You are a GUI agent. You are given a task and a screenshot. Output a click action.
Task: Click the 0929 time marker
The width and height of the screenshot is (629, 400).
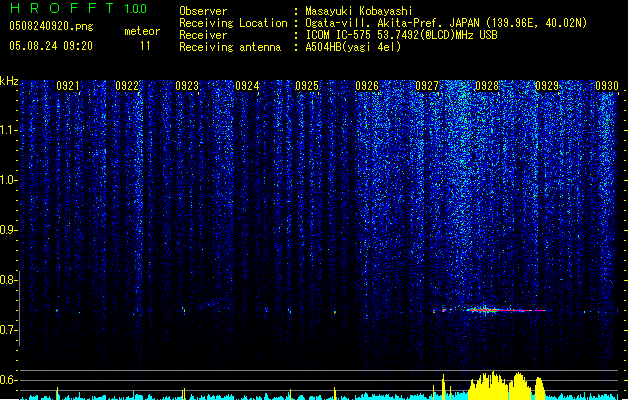coord(547,86)
